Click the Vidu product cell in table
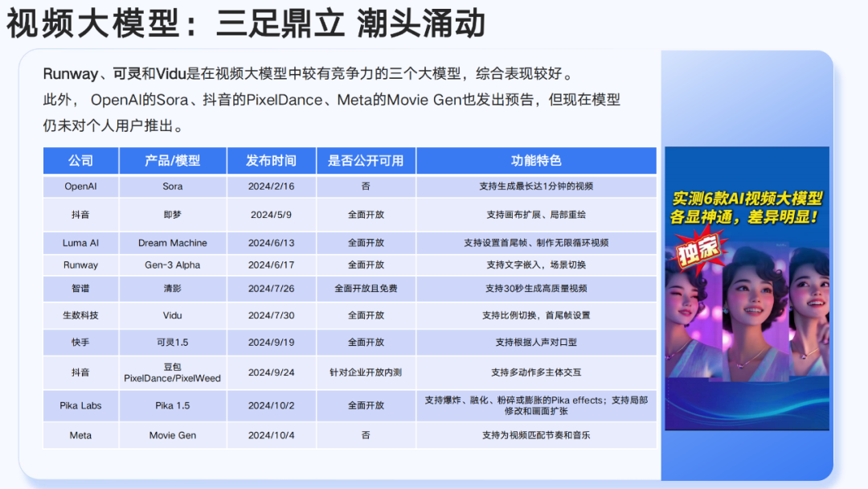 pyautogui.click(x=173, y=315)
